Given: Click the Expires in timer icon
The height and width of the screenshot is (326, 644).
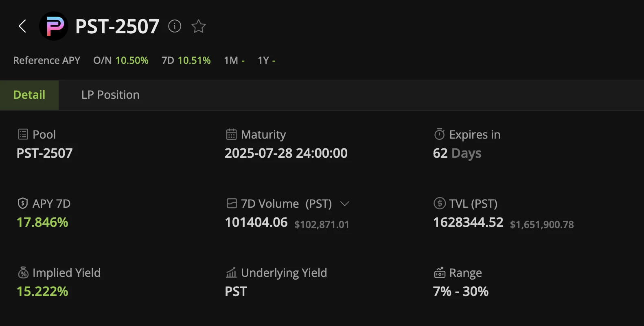Looking at the screenshot, I should click(x=440, y=134).
